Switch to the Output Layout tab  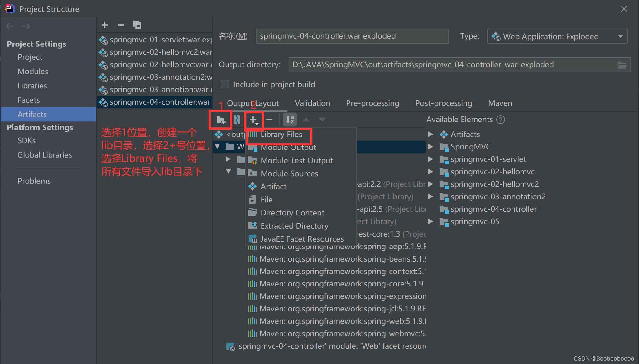pos(253,103)
